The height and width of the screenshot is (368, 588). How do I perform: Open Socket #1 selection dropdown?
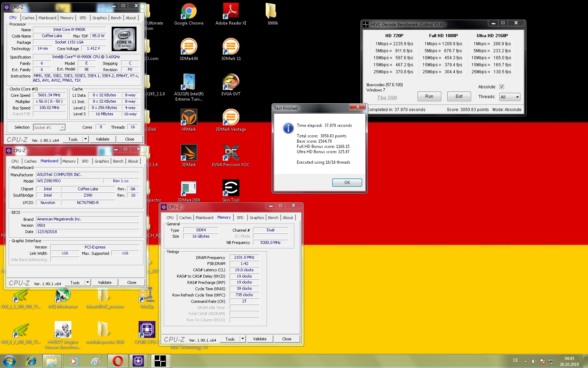(49, 128)
